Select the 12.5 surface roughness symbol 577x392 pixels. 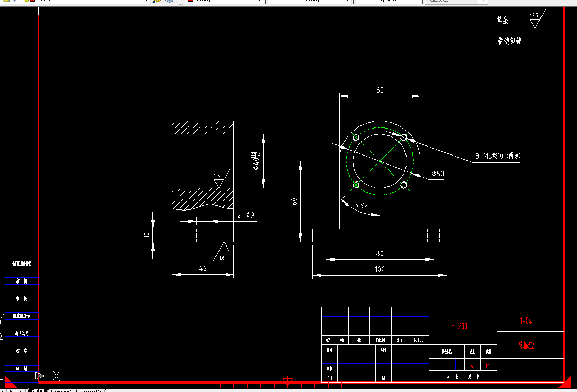pyautogui.click(x=537, y=19)
